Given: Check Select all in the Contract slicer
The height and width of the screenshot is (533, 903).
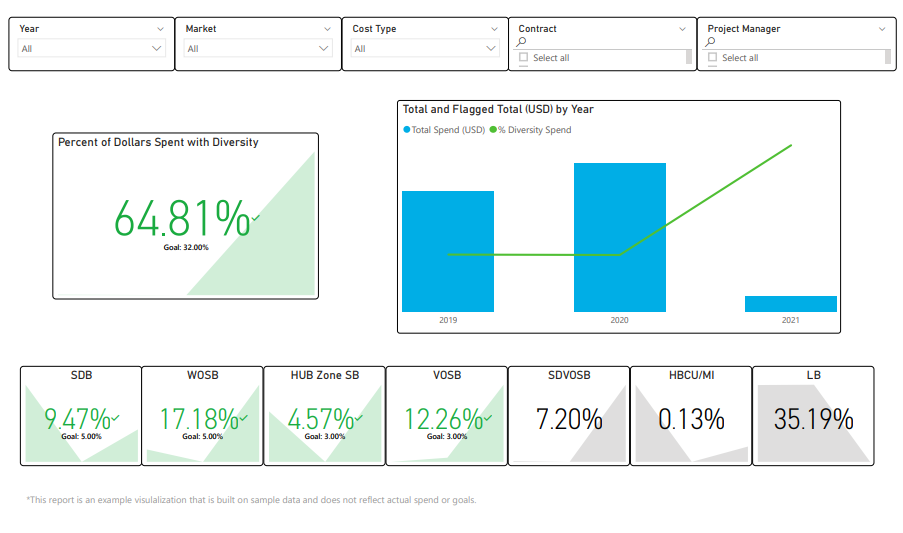Looking at the screenshot, I should (523, 58).
